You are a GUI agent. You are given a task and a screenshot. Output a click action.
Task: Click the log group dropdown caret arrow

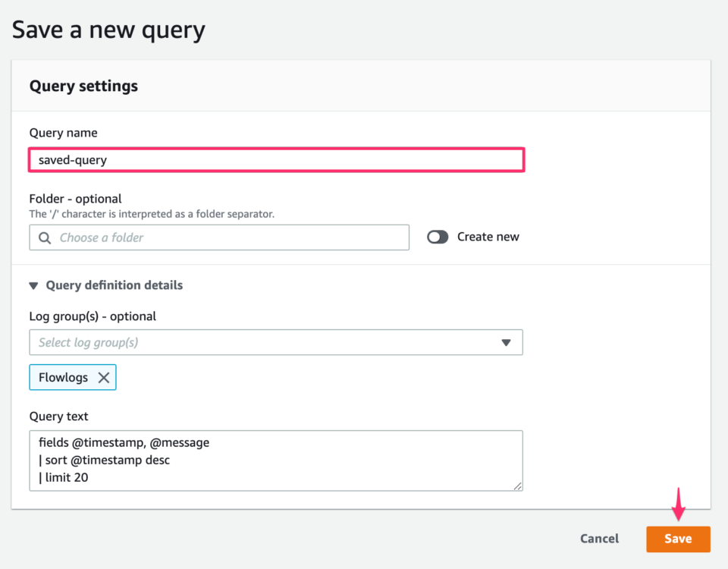[x=507, y=343]
